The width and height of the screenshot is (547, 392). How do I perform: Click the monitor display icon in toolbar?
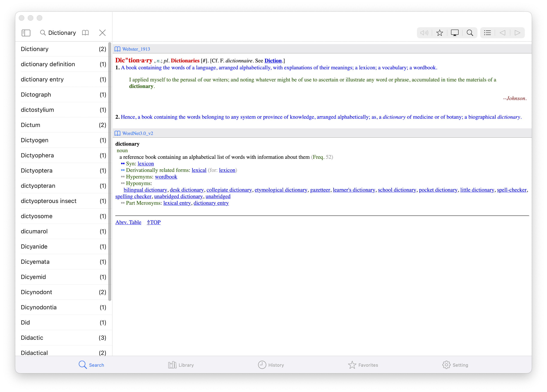tap(454, 33)
